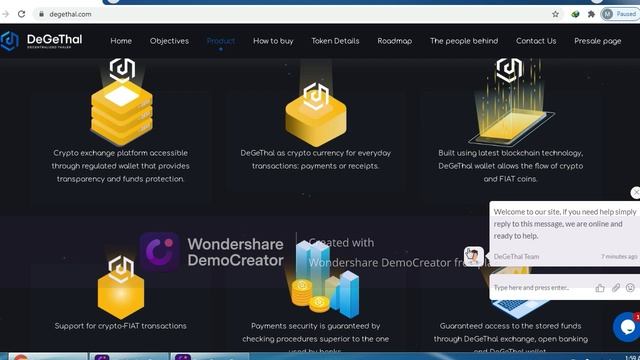640x360 pixels.
Task: Click the 'Welcome to our site' chat message
Action: click(x=565, y=224)
